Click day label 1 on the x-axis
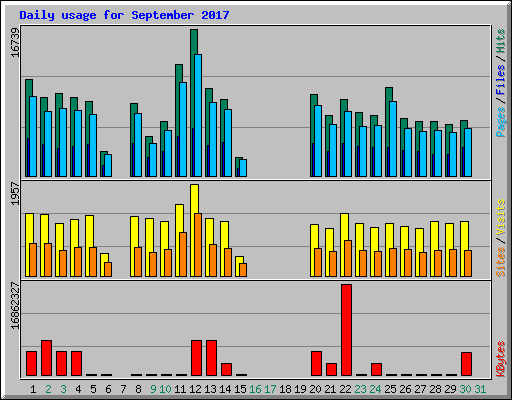The height and width of the screenshot is (400, 512). point(33,389)
